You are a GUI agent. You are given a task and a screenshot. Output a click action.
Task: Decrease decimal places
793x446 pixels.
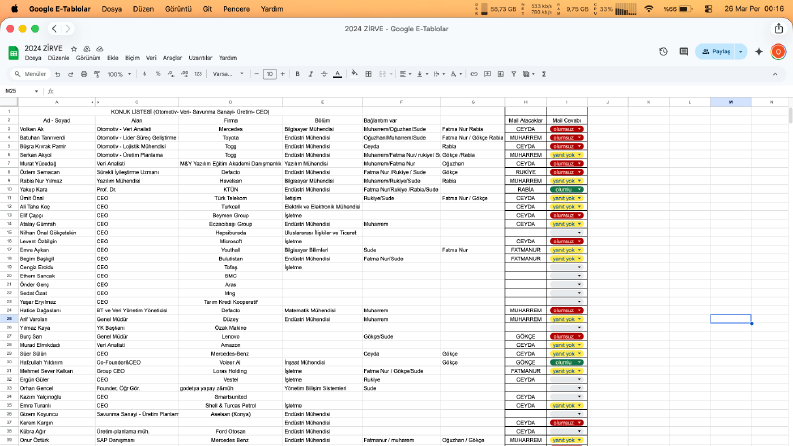click(171, 74)
